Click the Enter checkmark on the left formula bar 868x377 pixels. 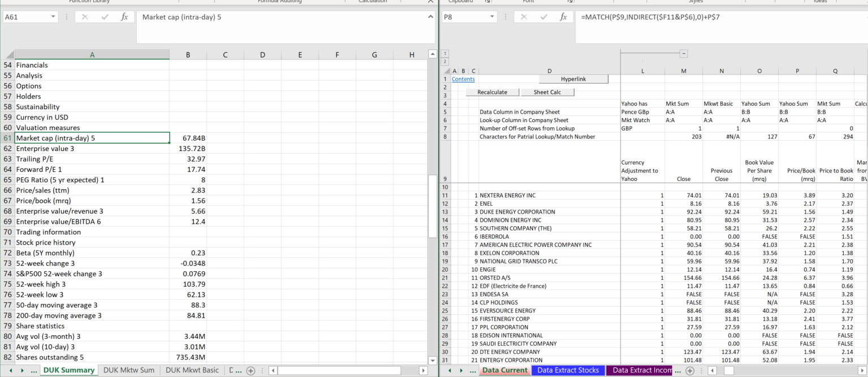click(x=105, y=17)
